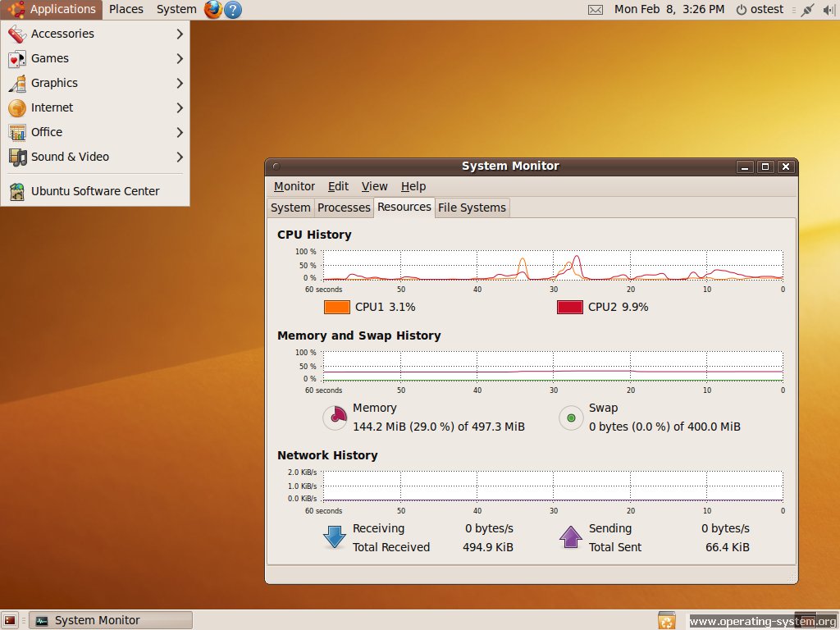Click the Graphics paintbrush icon

[x=17, y=83]
